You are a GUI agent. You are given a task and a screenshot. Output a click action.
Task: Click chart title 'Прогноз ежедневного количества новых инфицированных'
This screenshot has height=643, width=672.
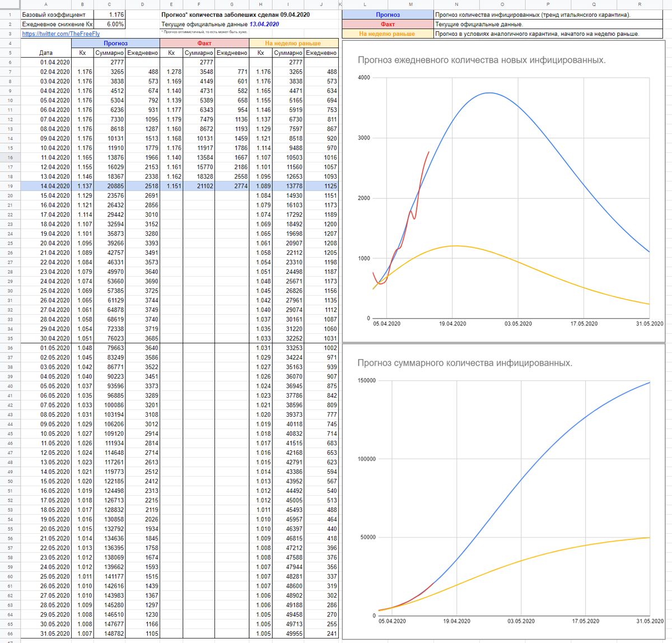(x=481, y=60)
